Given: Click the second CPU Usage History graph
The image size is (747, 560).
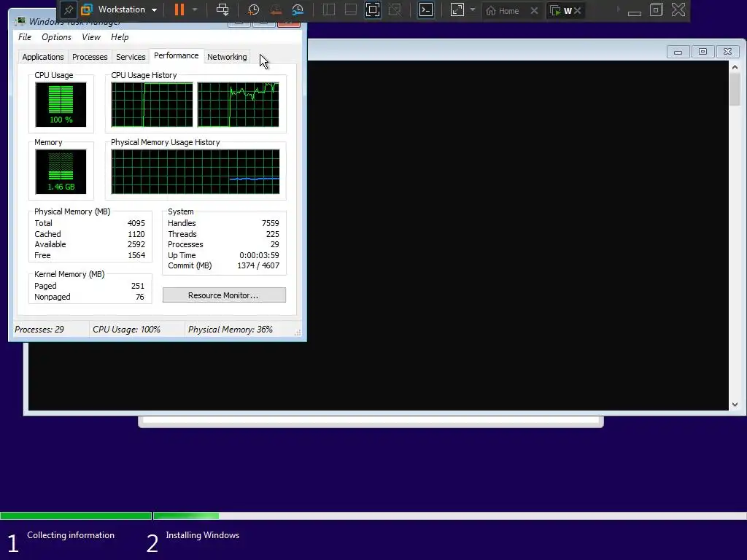Looking at the screenshot, I should tap(239, 104).
